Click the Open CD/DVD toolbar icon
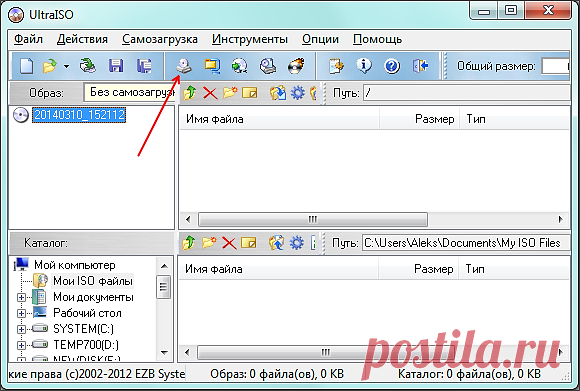The image size is (580, 391). click(88, 66)
